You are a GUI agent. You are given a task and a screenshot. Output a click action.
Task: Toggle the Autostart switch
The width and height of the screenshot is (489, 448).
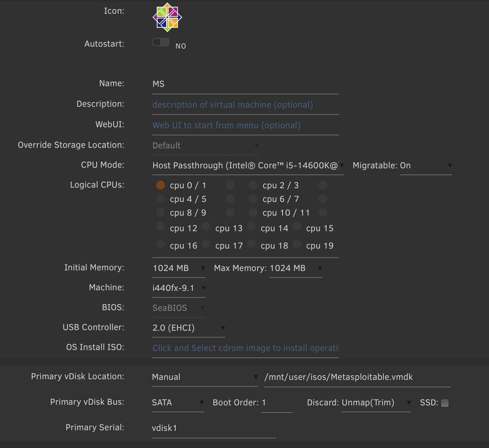coord(161,42)
